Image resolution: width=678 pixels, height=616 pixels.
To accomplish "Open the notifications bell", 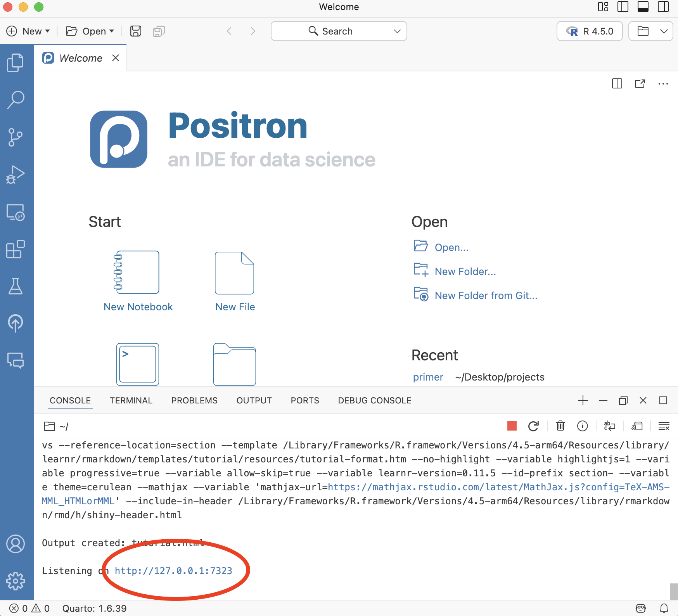I will point(664,608).
